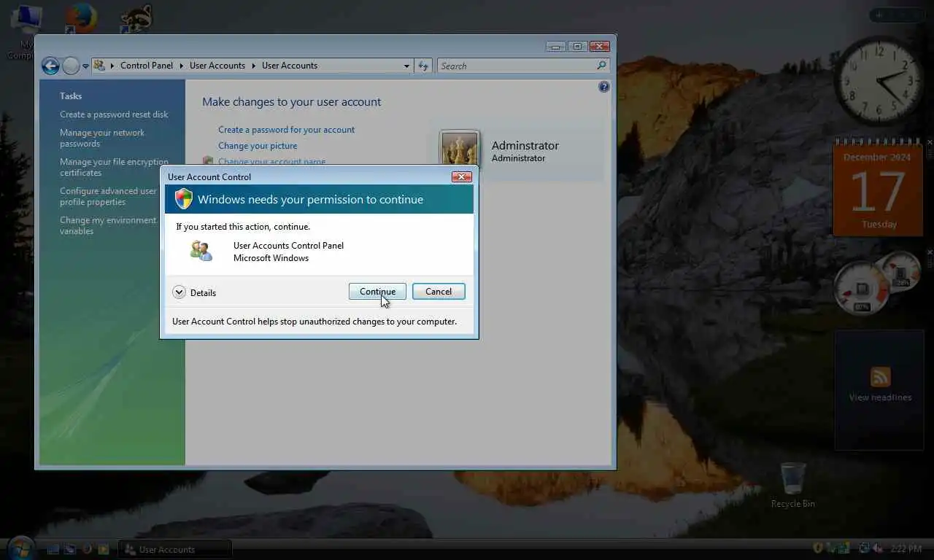
Task: Click Switch between windows quick launch icon
Action: pos(70,549)
